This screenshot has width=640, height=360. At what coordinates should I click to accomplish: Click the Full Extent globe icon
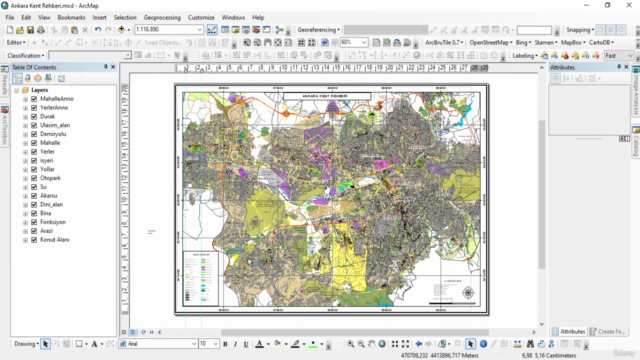(382, 344)
